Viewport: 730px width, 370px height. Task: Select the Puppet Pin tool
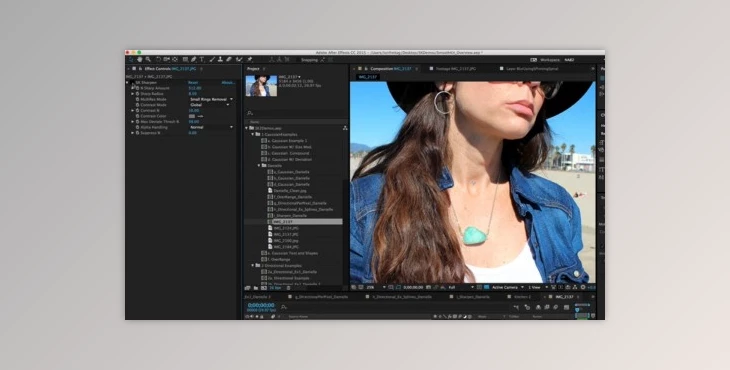pyautogui.click(x=249, y=60)
